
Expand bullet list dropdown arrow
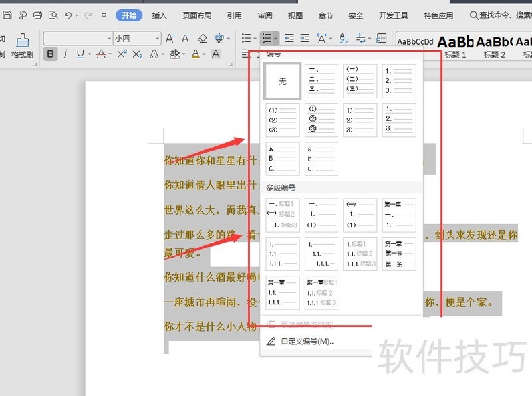pyautogui.click(x=255, y=39)
